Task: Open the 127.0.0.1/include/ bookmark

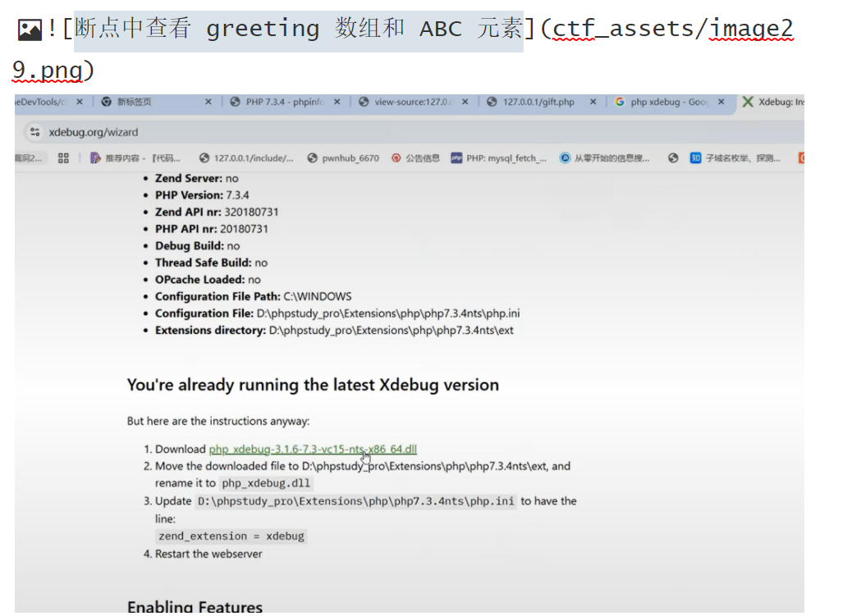Action: click(246, 158)
